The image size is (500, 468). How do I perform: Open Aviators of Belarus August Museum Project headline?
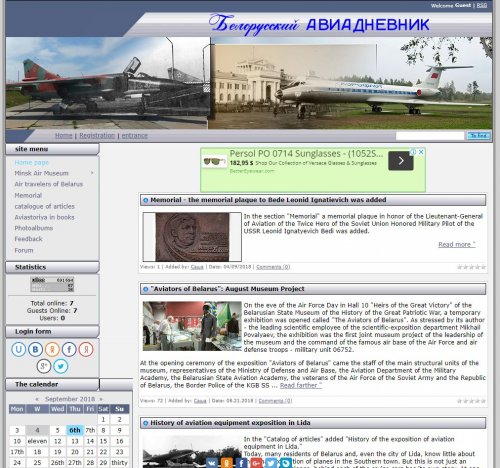coord(227,289)
